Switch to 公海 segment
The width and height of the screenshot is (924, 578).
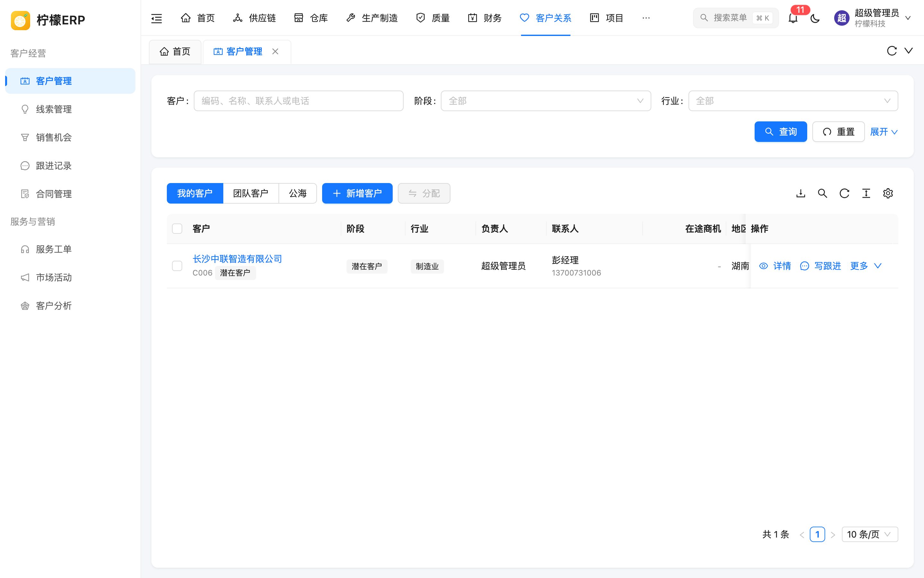click(298, 193)
